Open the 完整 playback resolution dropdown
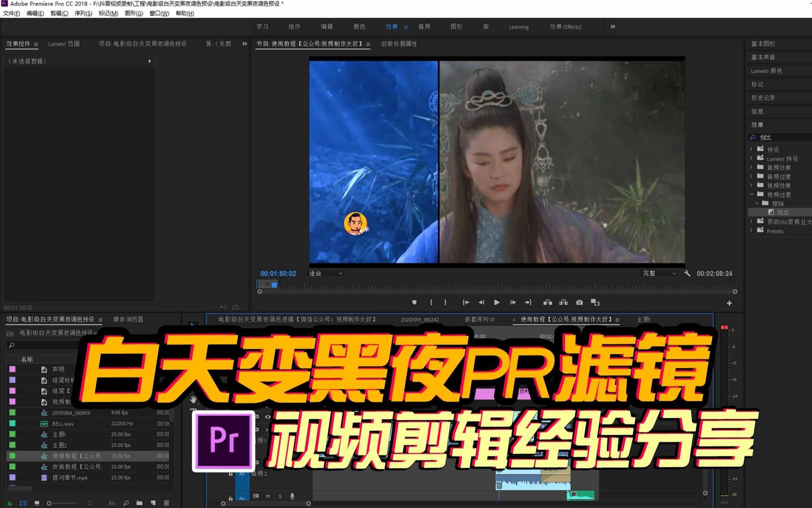The image size is (812, 508). coord(659,273)
